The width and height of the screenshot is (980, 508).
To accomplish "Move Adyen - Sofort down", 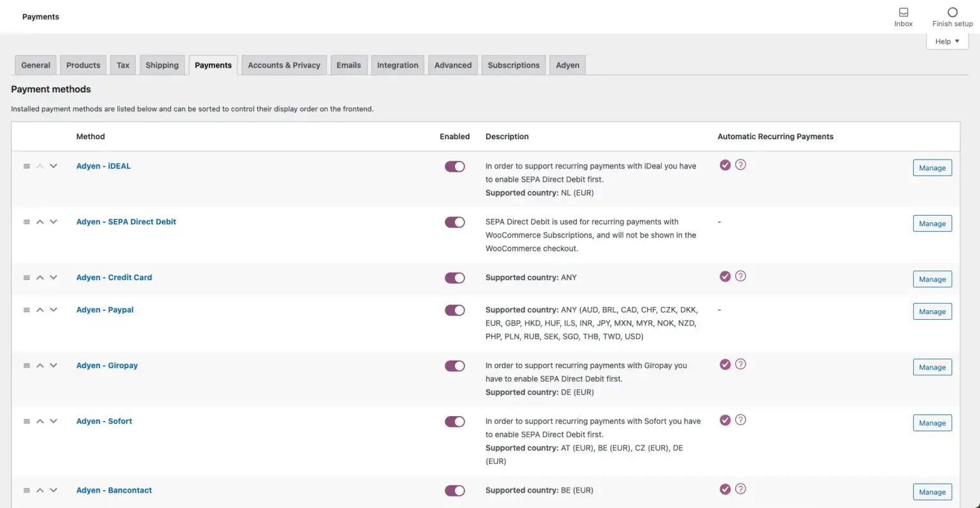I will click(x=54, y=421).
